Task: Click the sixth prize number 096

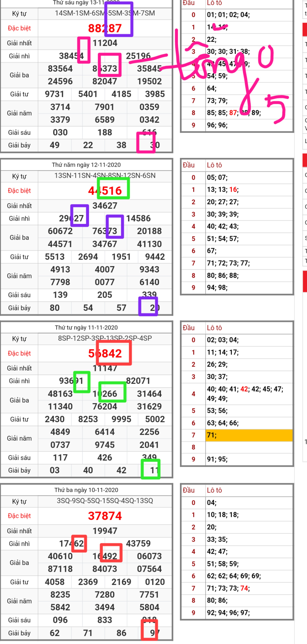Action: point(60,620)
